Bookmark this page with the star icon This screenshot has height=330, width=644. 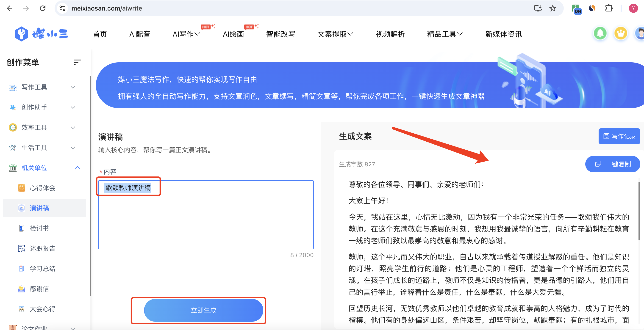[552, 8]
